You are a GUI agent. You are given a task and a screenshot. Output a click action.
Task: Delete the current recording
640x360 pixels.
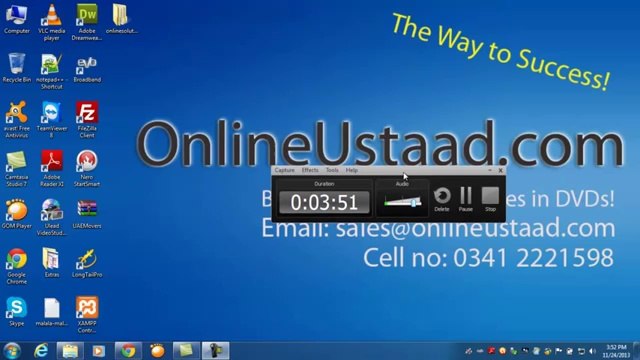442,200
